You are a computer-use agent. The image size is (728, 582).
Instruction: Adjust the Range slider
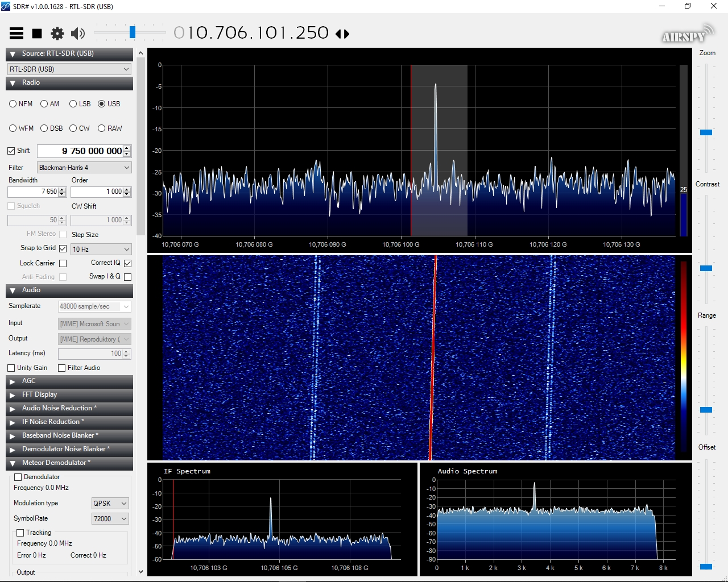pos(706,410)
